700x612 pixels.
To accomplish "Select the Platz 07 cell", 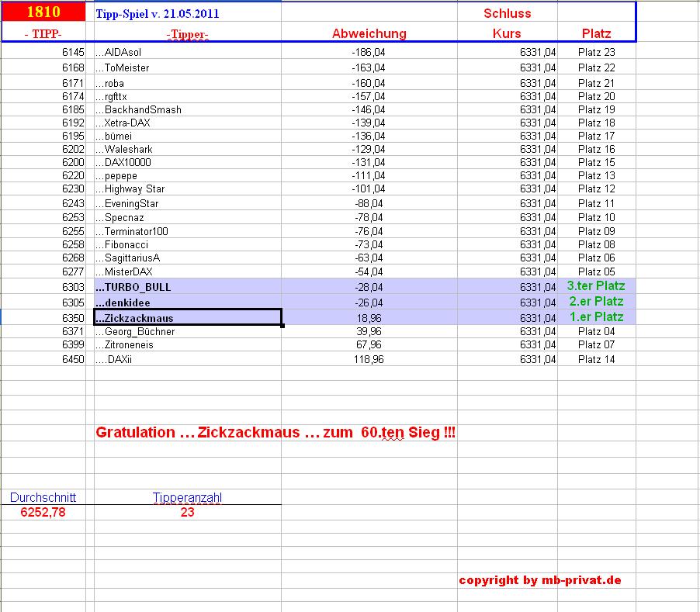I will pos(597,345).
